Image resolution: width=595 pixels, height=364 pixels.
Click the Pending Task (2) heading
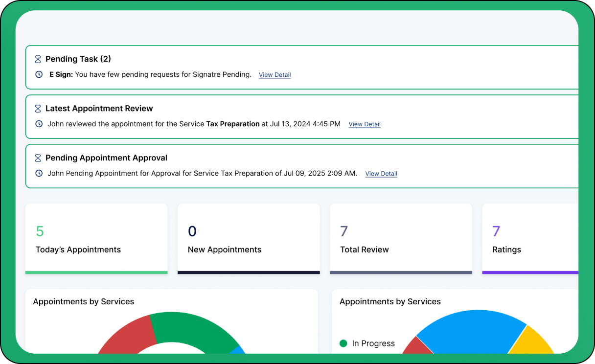[78, 59]
